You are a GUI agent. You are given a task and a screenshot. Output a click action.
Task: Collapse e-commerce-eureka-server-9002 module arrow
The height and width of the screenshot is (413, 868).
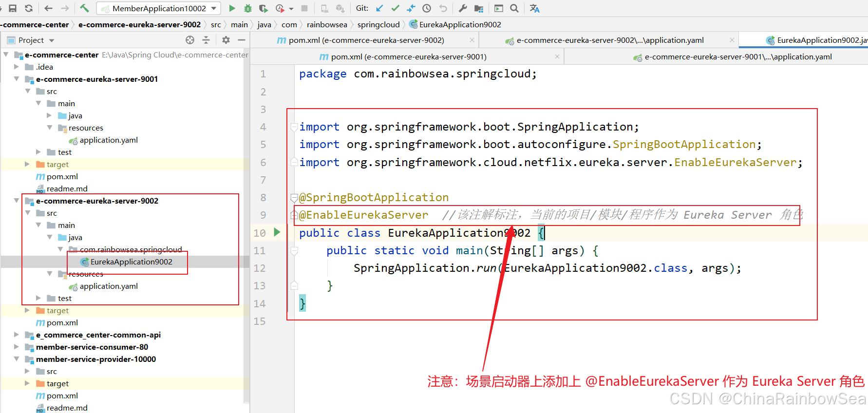(x=17, y=201)
